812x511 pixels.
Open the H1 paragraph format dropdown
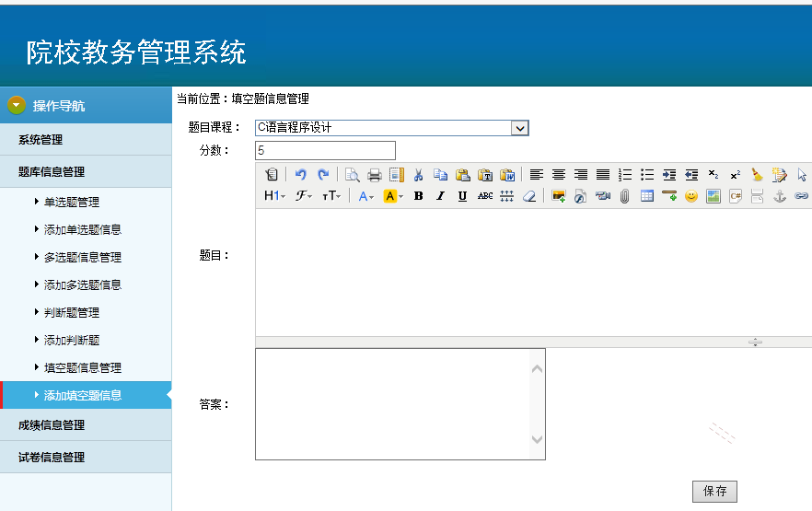(275, 196)
